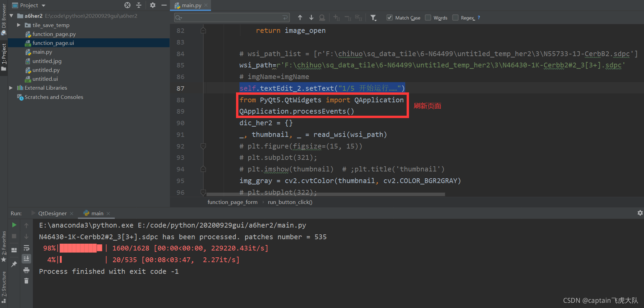Click the new-line arrow in search field

[x=285, y=17]
